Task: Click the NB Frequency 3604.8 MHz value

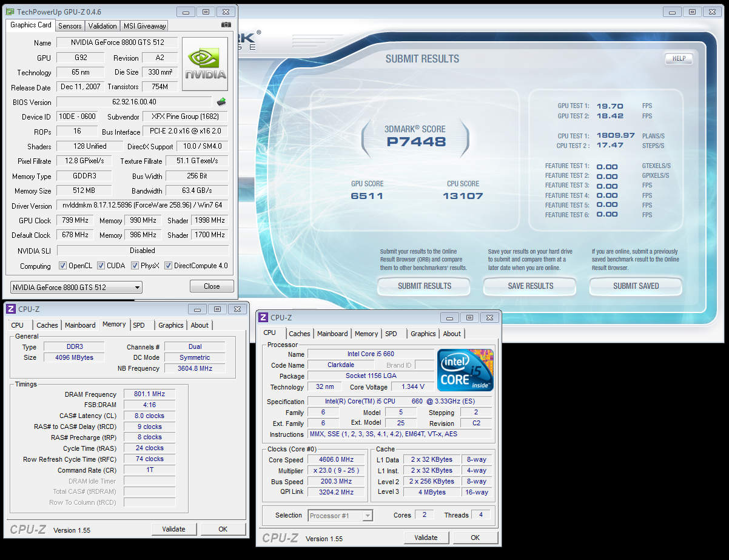Action: point(195,368)
